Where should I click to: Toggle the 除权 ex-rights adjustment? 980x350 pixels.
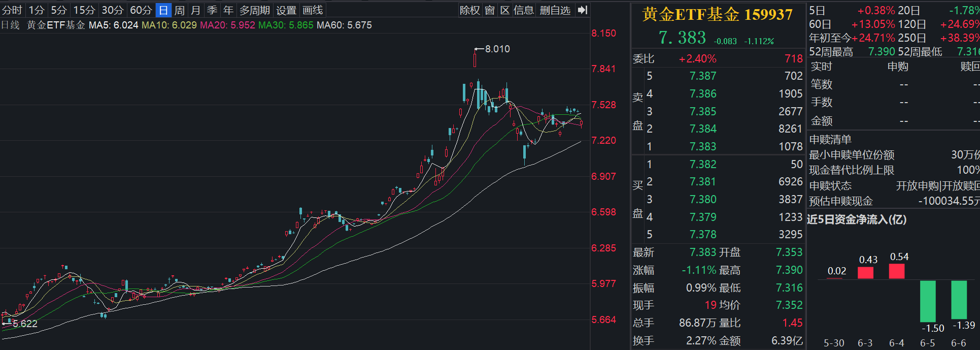click(469, 10)
